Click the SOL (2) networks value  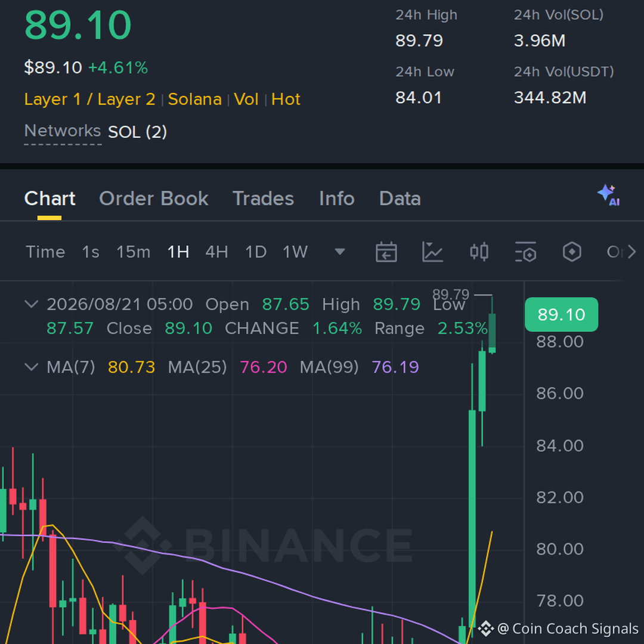point(137,132)
